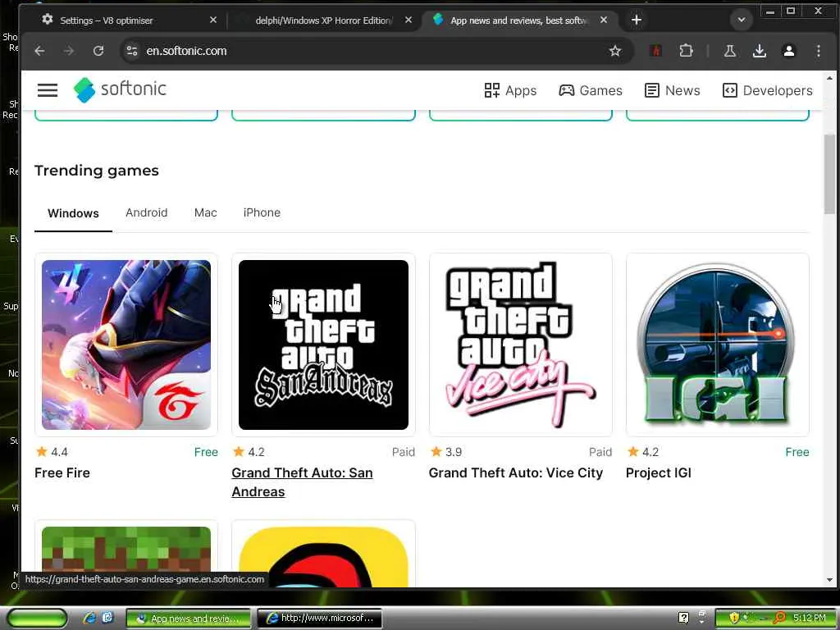Open the Games section in header
This screenshot has width=840, height=630.
pyautogui.click(x=591, y=90)
